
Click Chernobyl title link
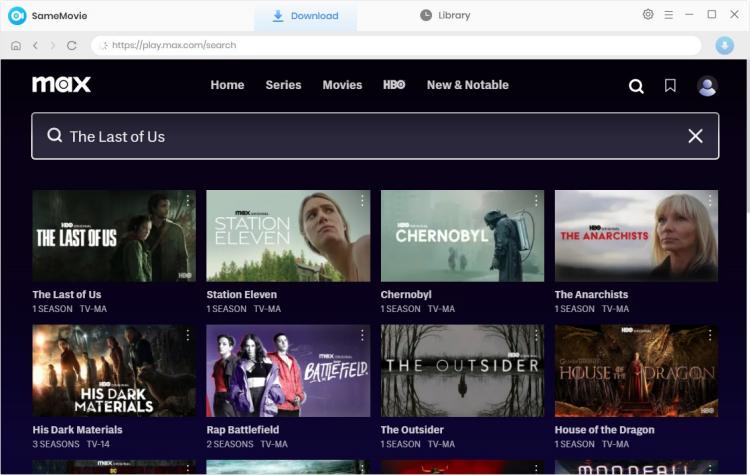pos(406,295)
